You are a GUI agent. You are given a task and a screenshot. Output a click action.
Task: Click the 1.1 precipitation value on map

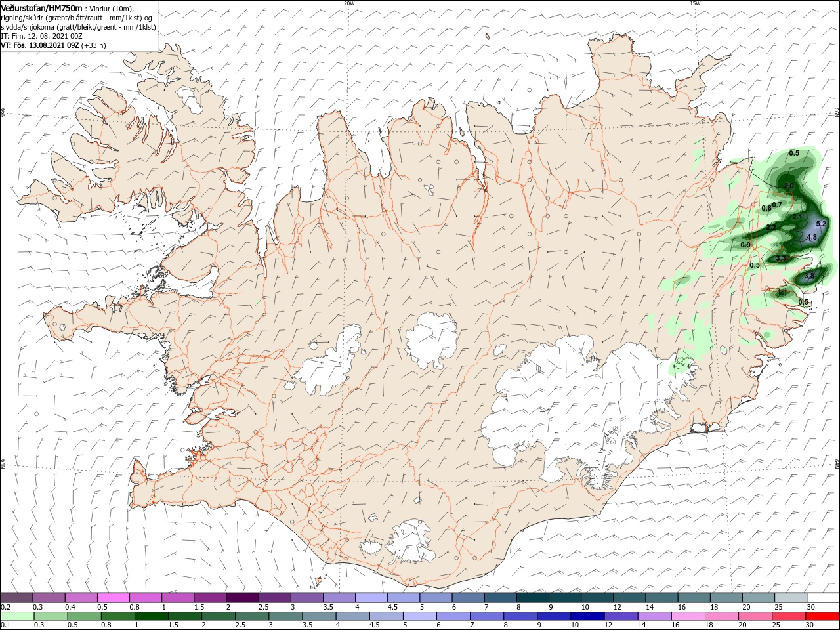click(x=783, y=293)
